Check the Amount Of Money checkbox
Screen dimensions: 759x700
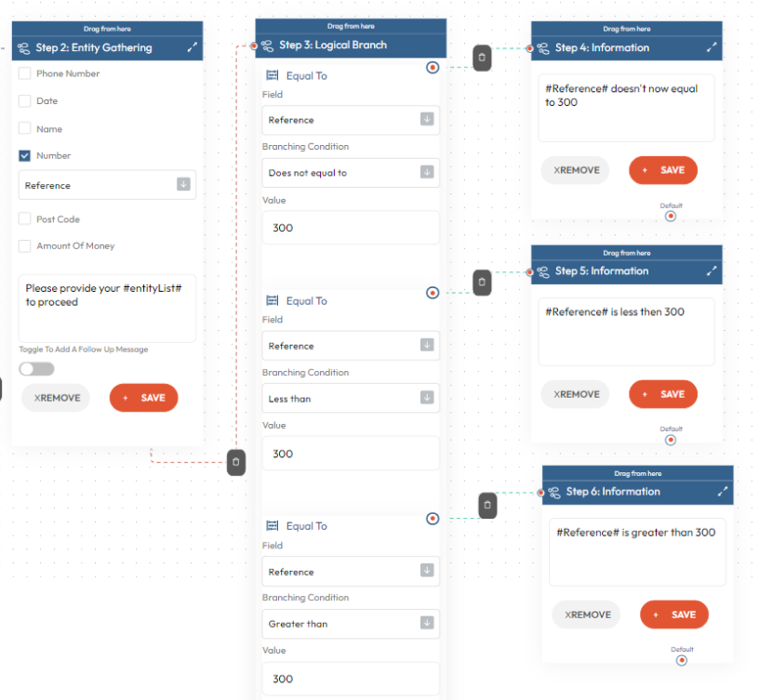[25, 245]
